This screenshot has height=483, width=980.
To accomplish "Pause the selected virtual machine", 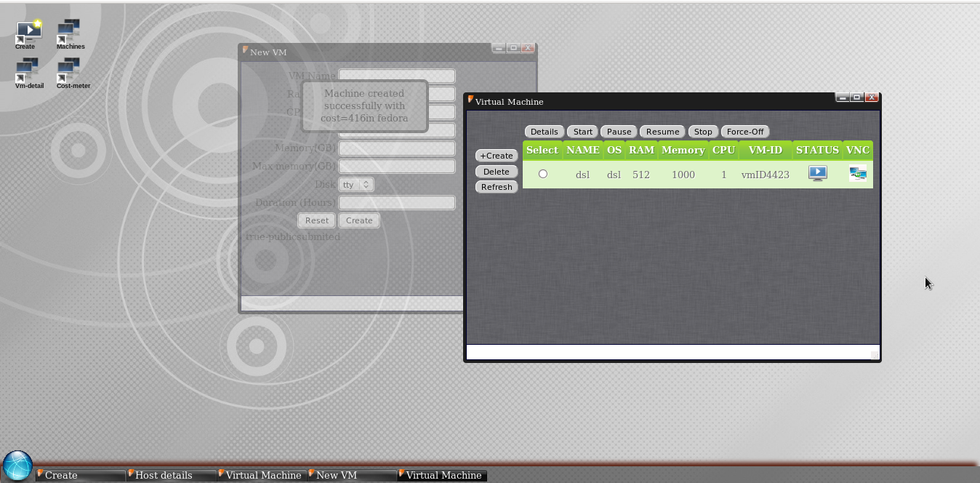I will 618,131.
